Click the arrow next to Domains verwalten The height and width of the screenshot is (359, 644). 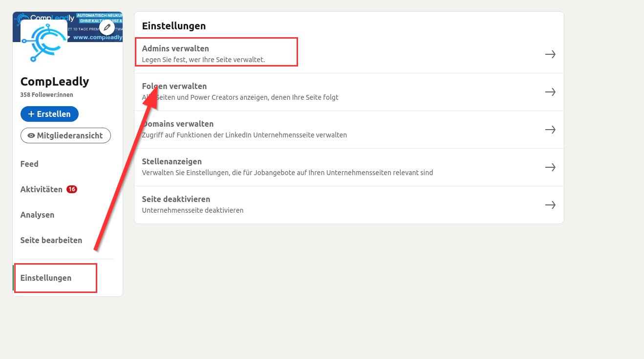coord(550,130)
